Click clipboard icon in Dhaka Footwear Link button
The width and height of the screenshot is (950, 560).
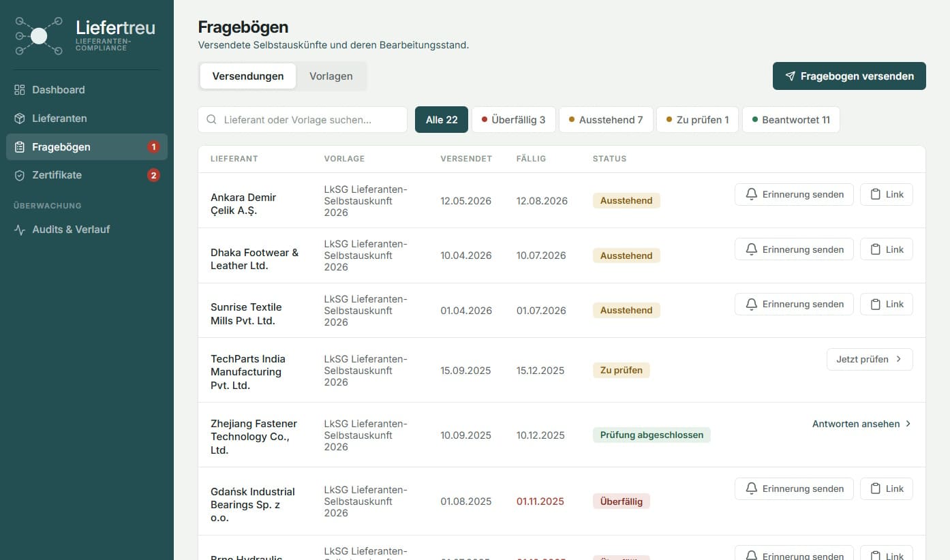[876, 249]
